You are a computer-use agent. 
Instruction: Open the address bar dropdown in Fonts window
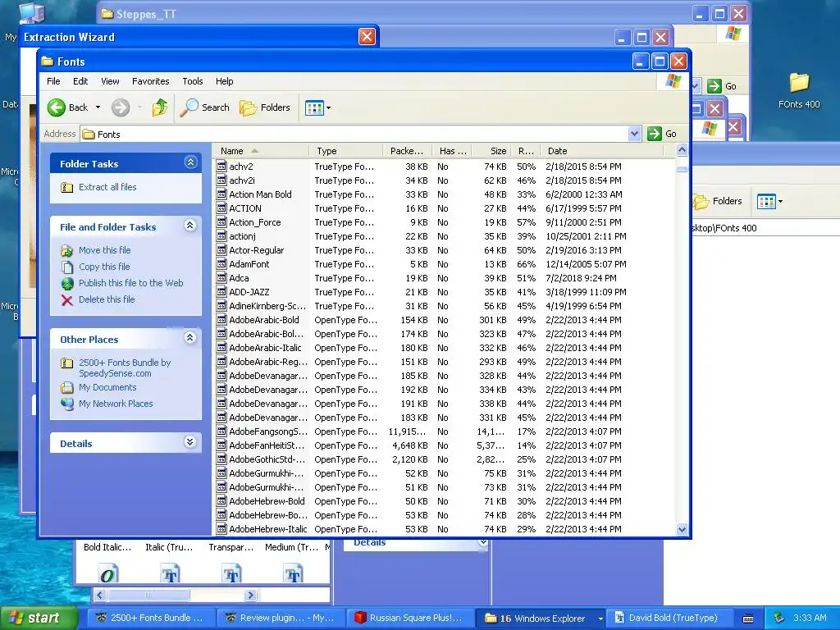pos(634,134)
